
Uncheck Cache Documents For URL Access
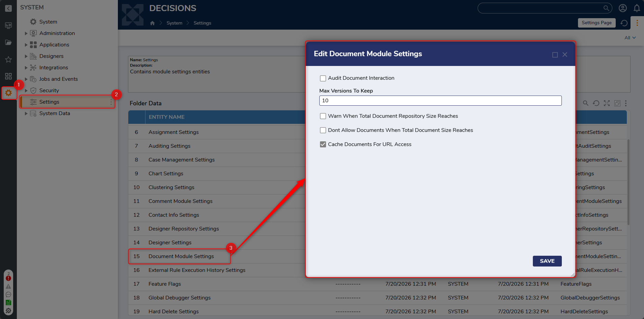[x=323, y=144]
